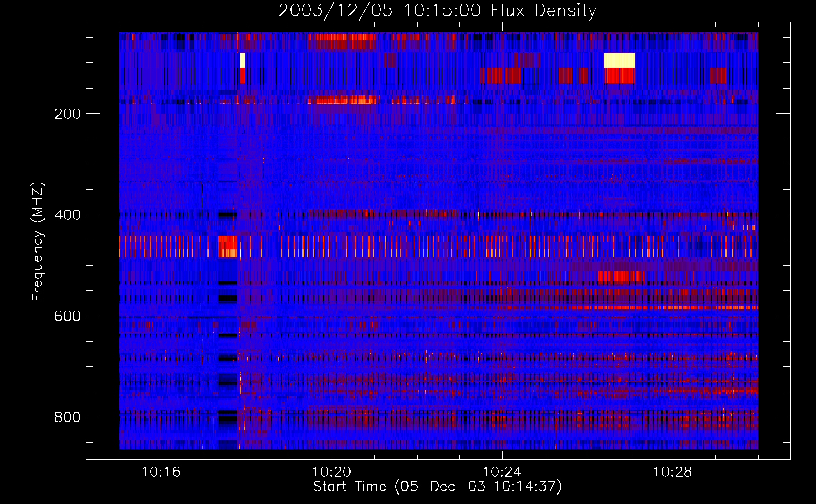The image size is (816, 504).
Task: Click the large pale yellow burst in the spectrogram
Action: 620,60
